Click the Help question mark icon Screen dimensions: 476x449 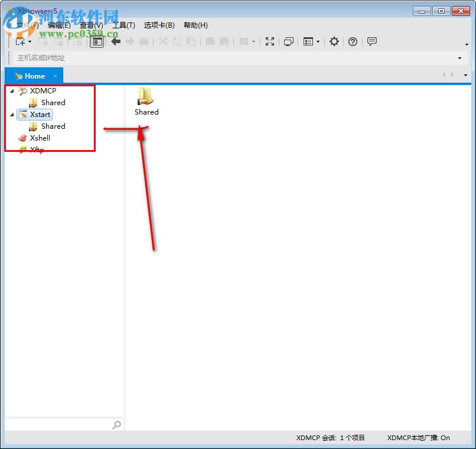pyautogui.click(x=353, y=41)
